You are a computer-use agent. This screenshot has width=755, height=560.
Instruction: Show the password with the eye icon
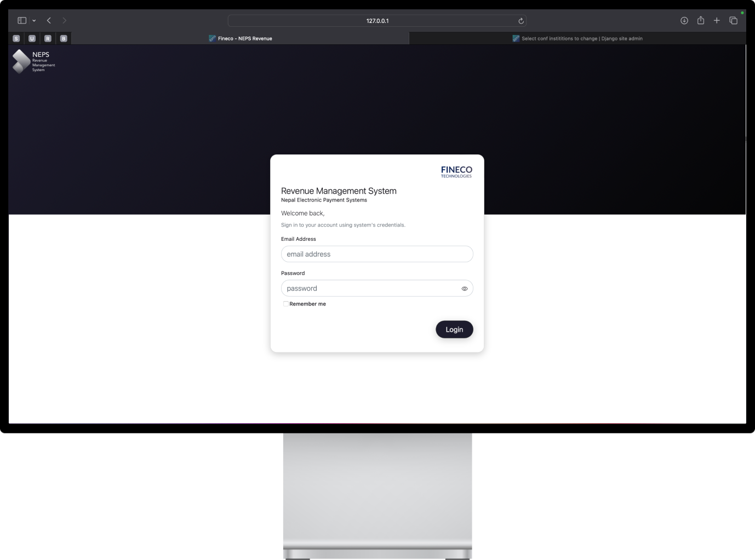pos(464,288)
